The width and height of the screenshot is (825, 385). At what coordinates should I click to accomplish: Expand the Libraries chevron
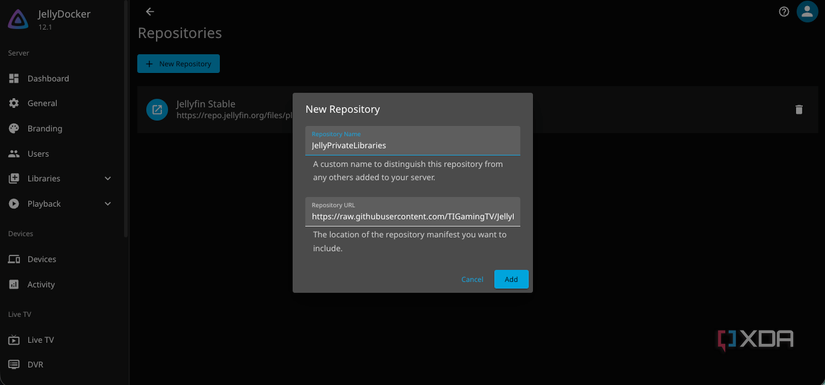[108, 178]
